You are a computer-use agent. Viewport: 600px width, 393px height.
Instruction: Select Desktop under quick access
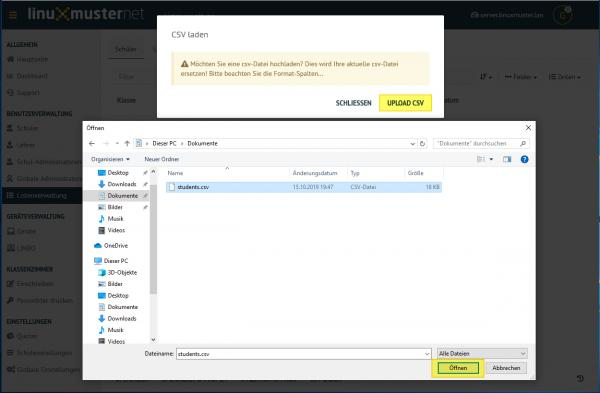pos(118,173)
